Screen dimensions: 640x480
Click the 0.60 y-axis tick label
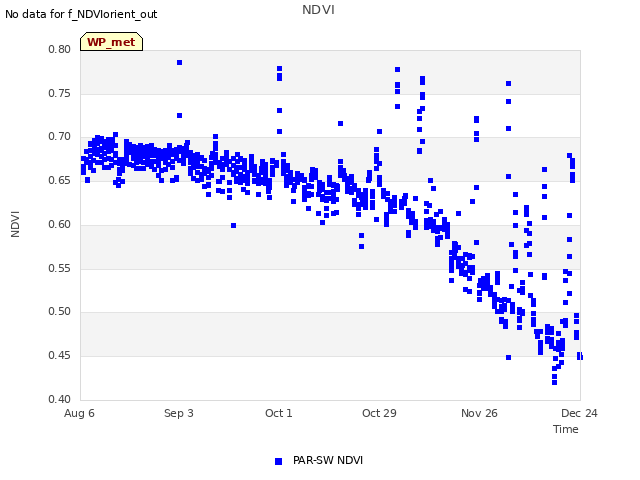[x=60, y=224]
